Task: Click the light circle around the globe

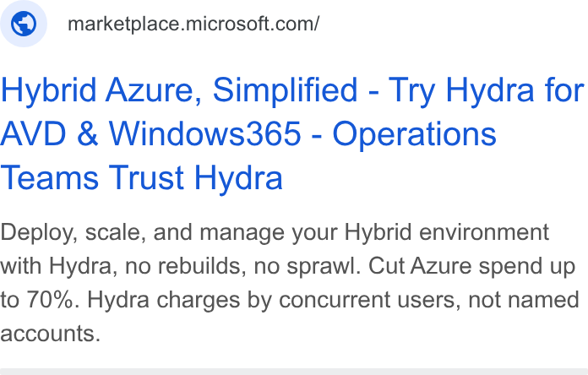Action: [24, 24]
